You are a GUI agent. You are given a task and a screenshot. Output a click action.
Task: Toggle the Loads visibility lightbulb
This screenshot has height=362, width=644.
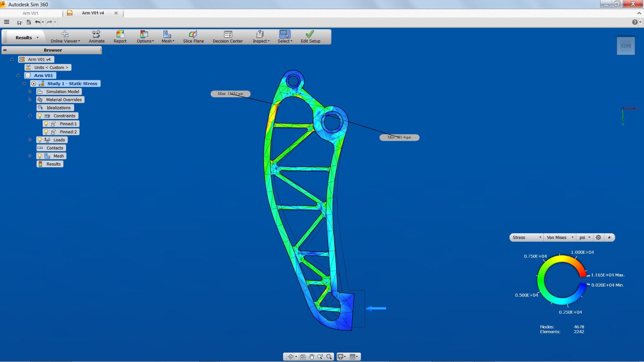coord(40,140)
